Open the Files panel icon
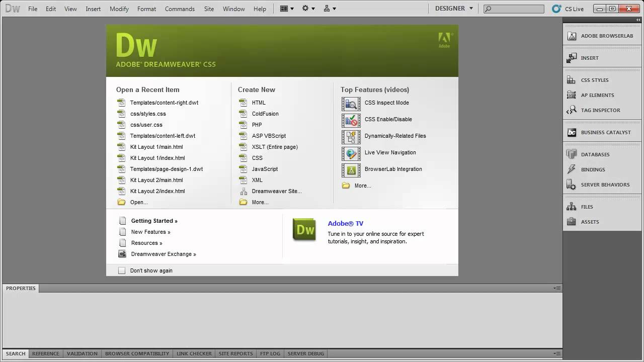The height and width of the screenshot is (362, 644). tap(571, 207)
